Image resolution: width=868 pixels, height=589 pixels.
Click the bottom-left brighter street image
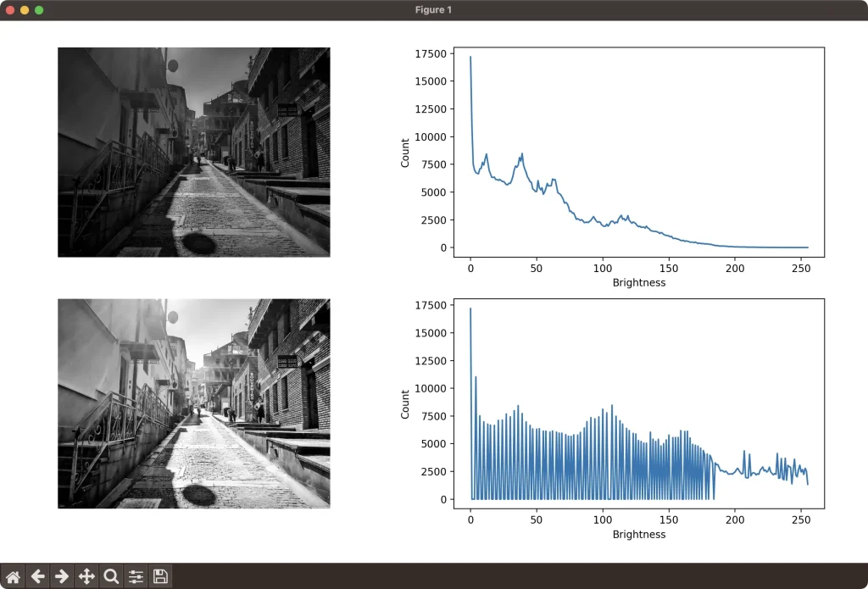click(x=193, y=403)
